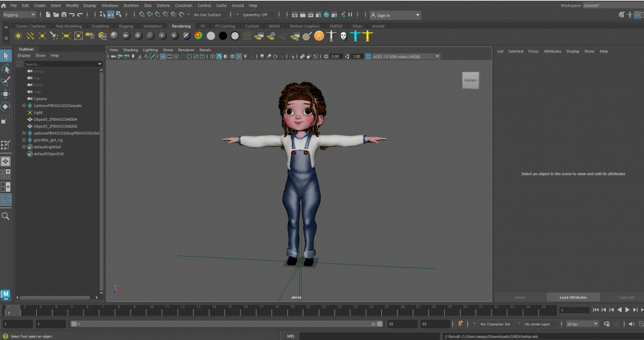Click the new scene file icon
Screen dimensions: 644x340
click(x=48, y=14)
